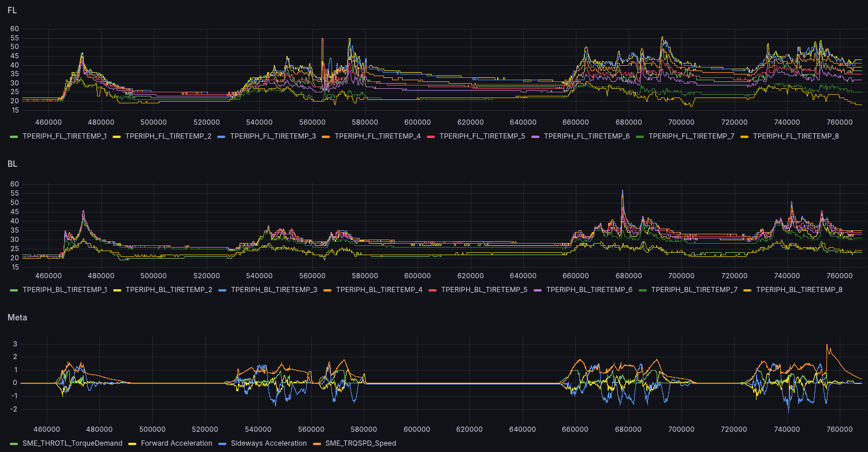Open the BL panel title menu
This screenshot has height=452, width=868.
(12, 164)
